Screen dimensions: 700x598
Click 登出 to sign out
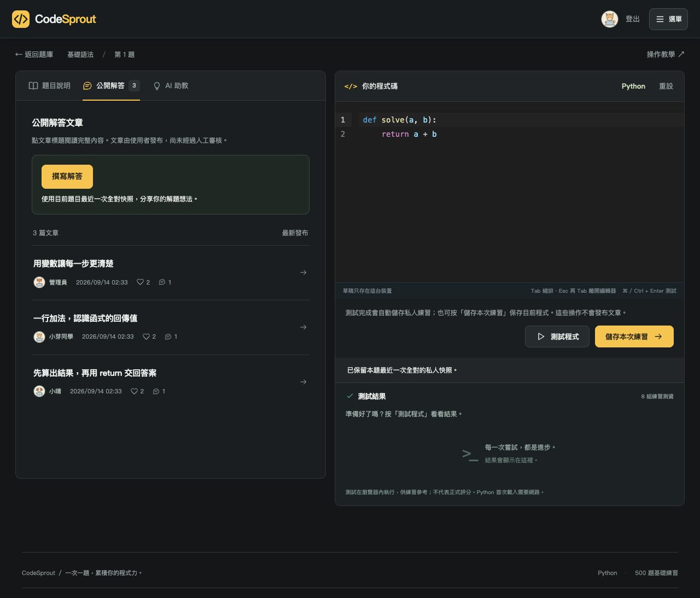tap(633, 19)
